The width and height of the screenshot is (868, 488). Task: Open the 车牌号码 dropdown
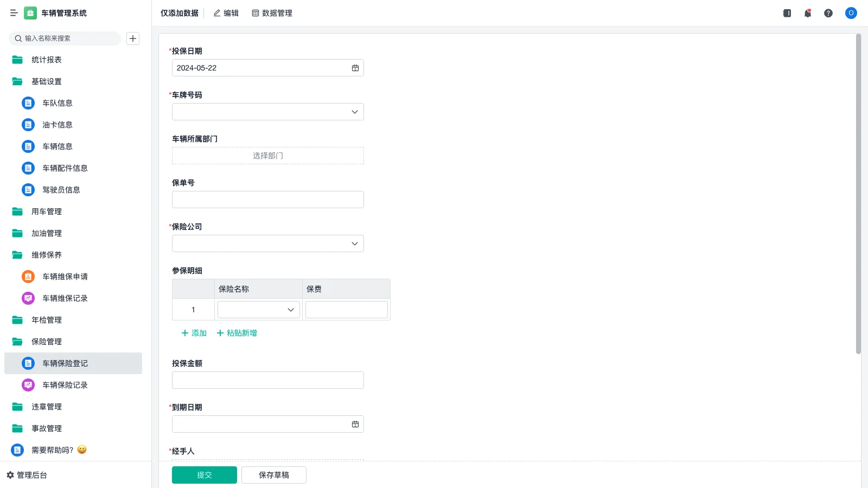tap(354, 112)
